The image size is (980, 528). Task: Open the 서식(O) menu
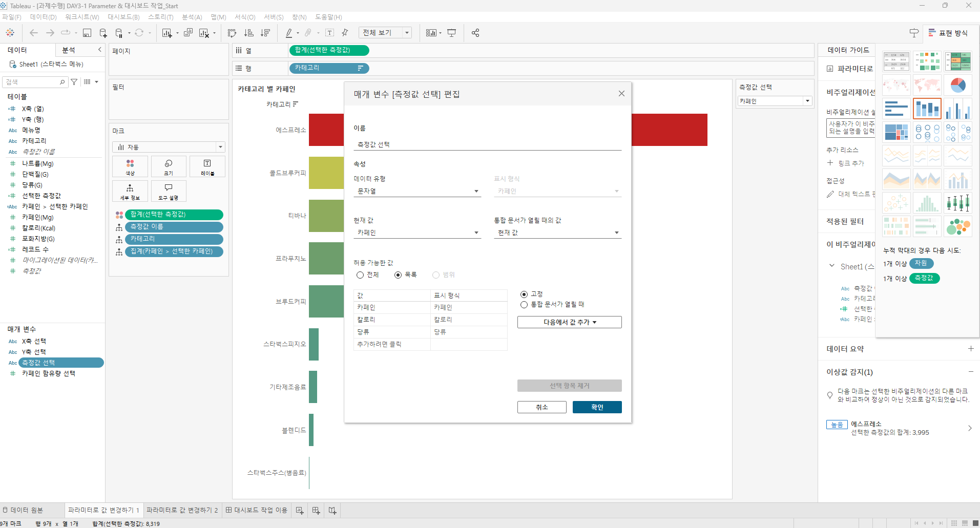245,17
